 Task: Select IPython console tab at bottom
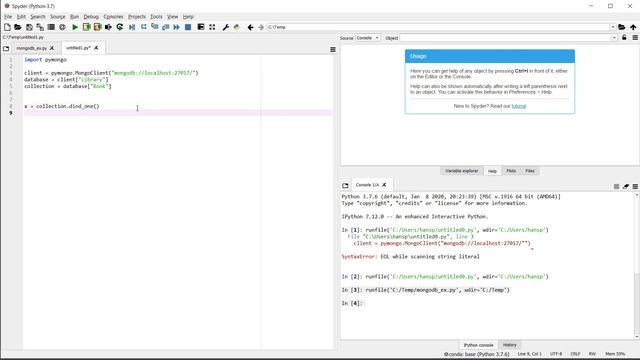[x=478, y=345]
